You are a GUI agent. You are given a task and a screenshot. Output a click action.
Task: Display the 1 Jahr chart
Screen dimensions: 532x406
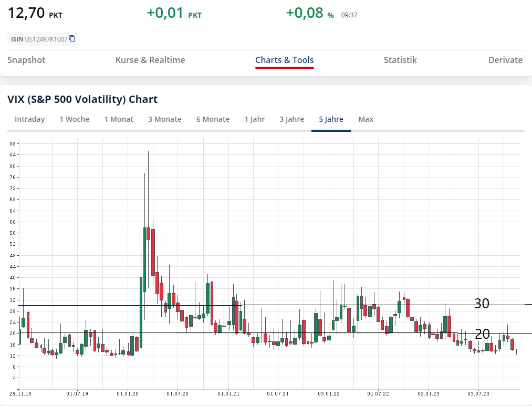pyautogui.click(x=255, y=119)
